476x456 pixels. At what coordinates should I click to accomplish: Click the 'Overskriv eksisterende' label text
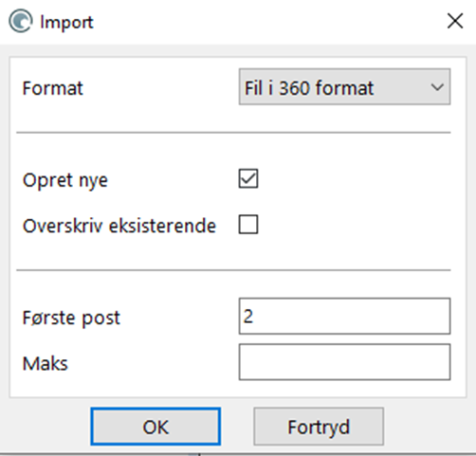[119, 226]
